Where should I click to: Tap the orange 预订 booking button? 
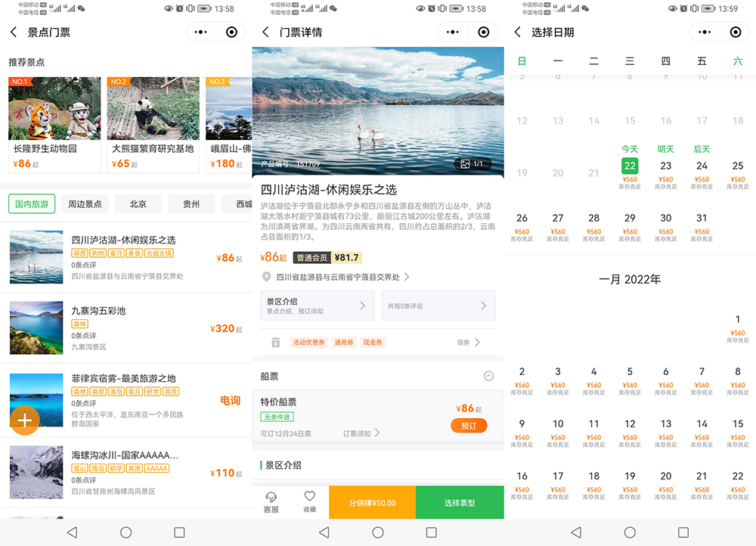(x=469, y=425)
